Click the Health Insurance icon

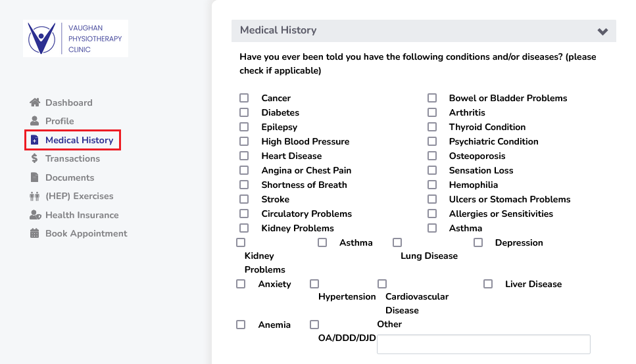[x=35, y=215]
